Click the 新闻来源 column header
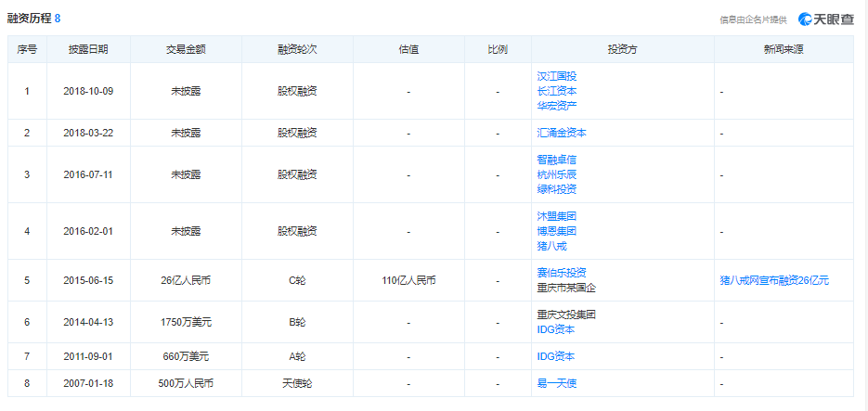868x411 pixels. tap(784, 49)
